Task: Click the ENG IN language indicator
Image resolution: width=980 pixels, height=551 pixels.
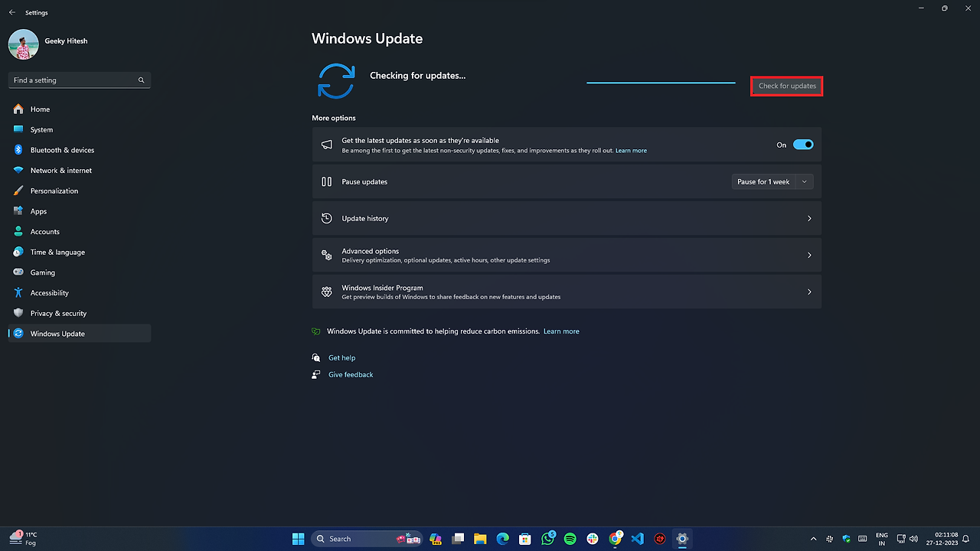Action: click(882, 539)
